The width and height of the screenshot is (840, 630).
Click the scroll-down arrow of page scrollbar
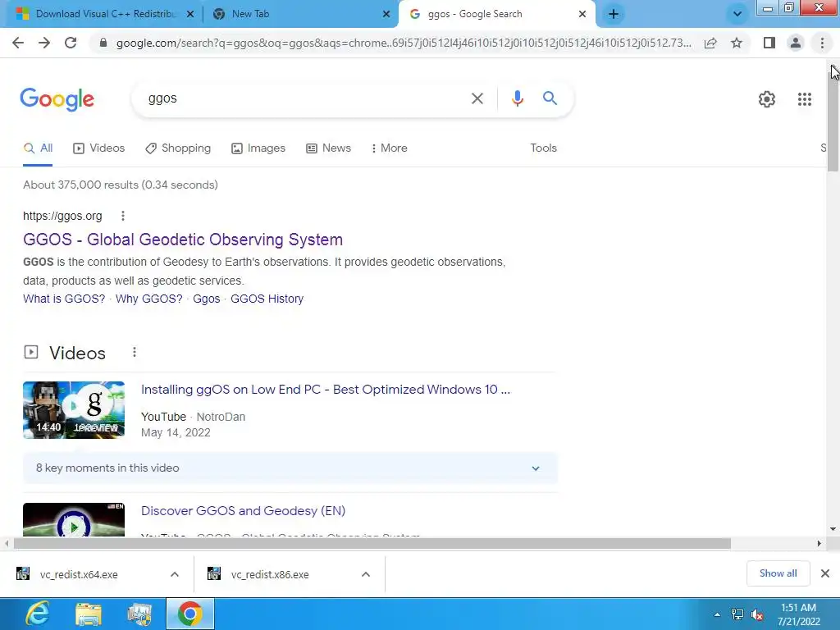coord(833,529)
